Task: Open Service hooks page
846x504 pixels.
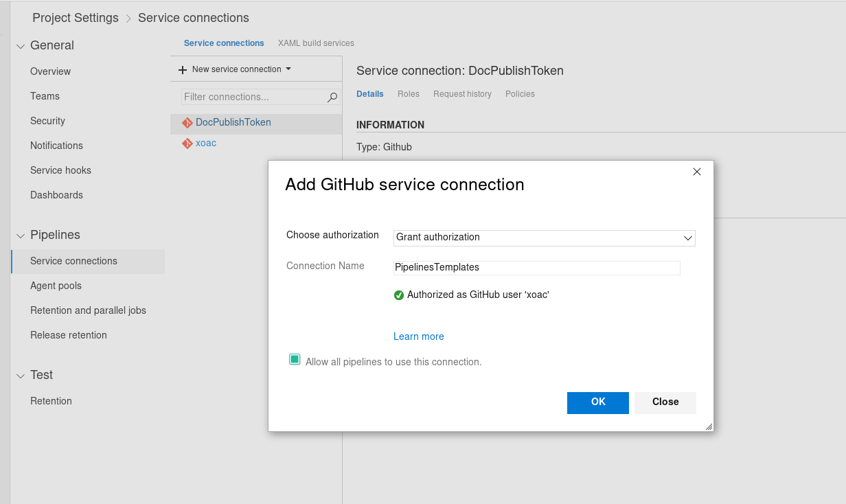Action: 60,170
